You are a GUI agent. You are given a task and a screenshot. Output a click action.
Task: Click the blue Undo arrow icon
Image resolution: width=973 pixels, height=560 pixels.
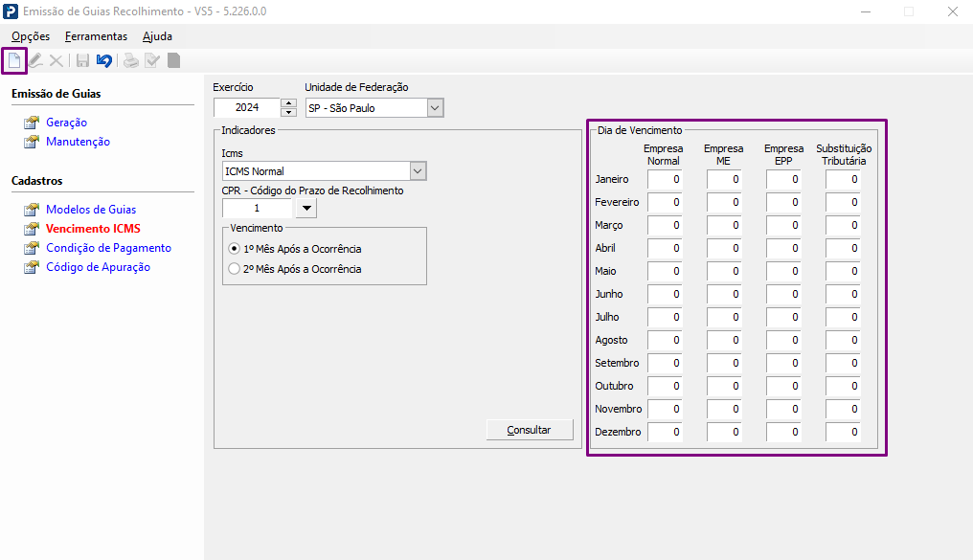click(104, 60)
